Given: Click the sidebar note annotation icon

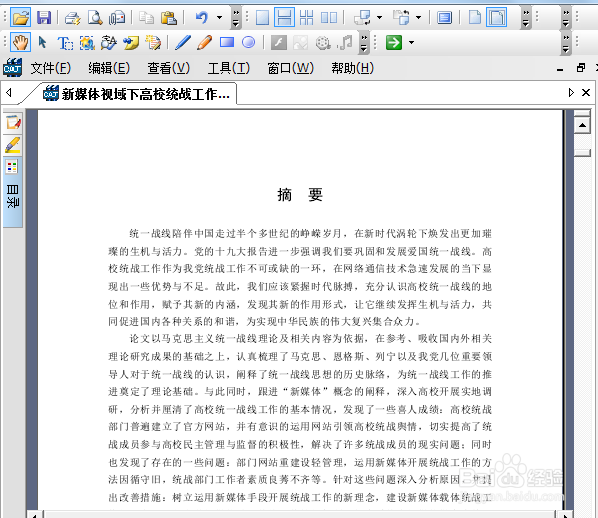Looking at the screenshot, I should (13, 122).
